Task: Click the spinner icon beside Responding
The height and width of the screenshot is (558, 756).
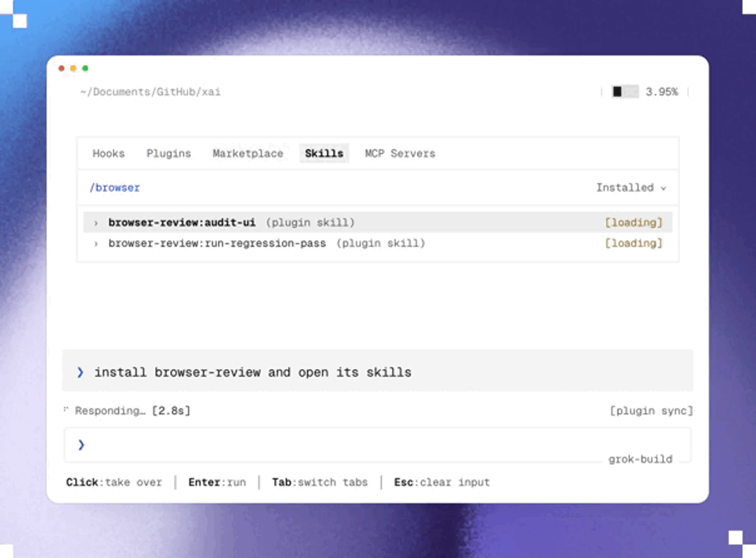Action: (x=66, y=409)
